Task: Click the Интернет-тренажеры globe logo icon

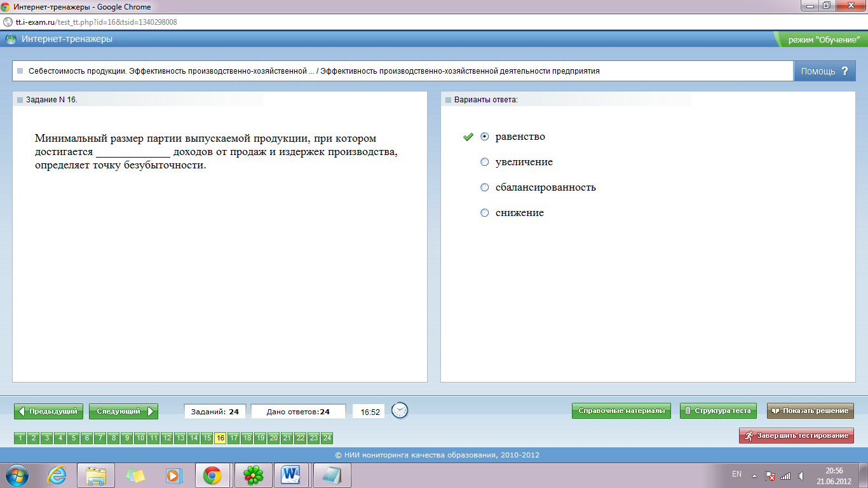Action: [x=11, y=39]
